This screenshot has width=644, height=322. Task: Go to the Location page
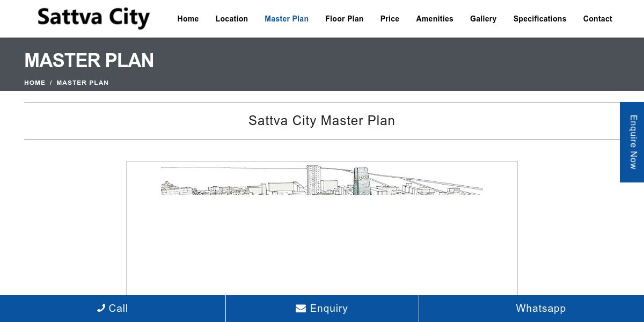(x=232, y=19)
